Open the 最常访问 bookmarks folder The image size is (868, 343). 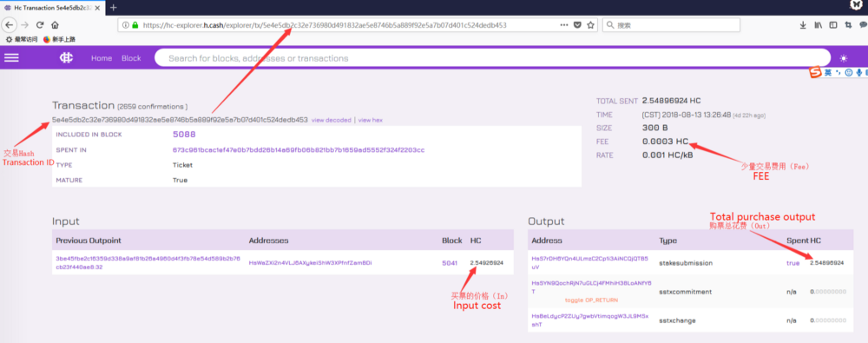(x=22, y=39)
